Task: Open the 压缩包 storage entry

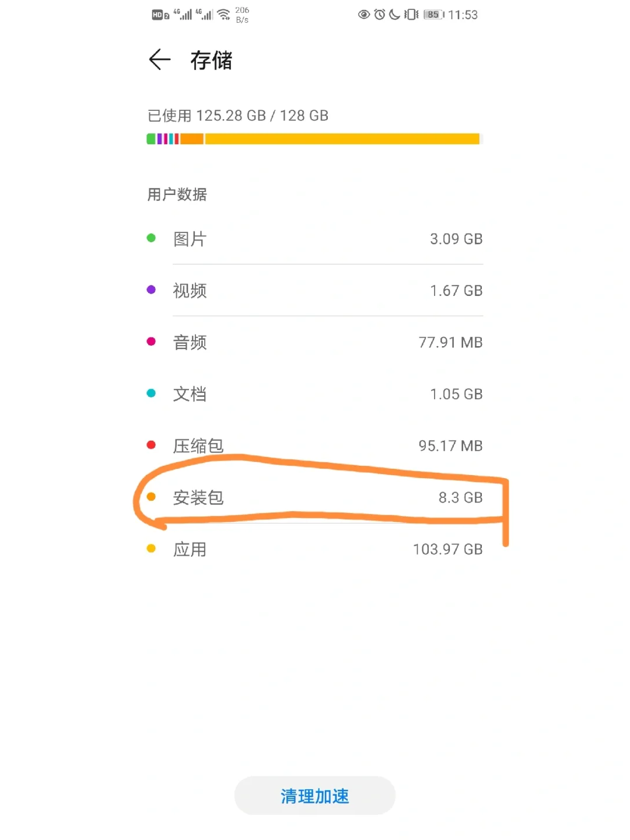Action: point(315,446)
